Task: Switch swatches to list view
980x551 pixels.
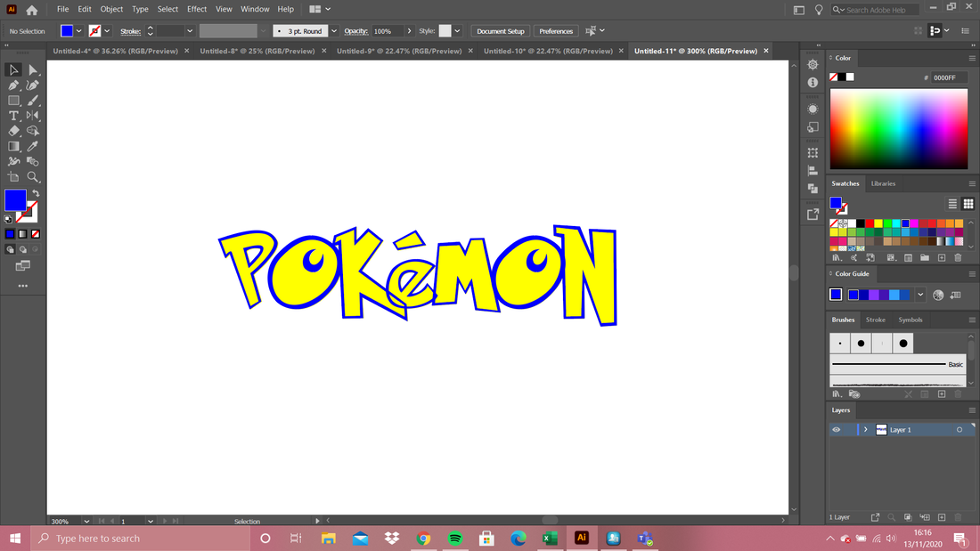Action: point(952,204)
